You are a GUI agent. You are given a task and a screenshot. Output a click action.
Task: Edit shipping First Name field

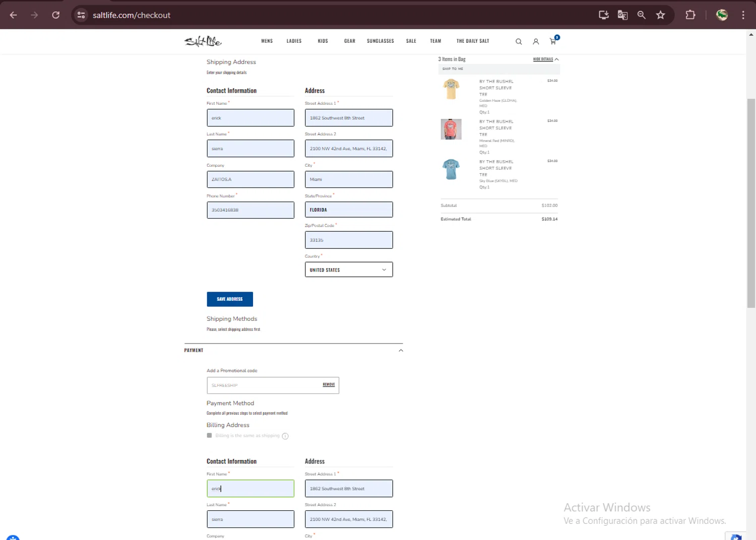click(250, 118)
